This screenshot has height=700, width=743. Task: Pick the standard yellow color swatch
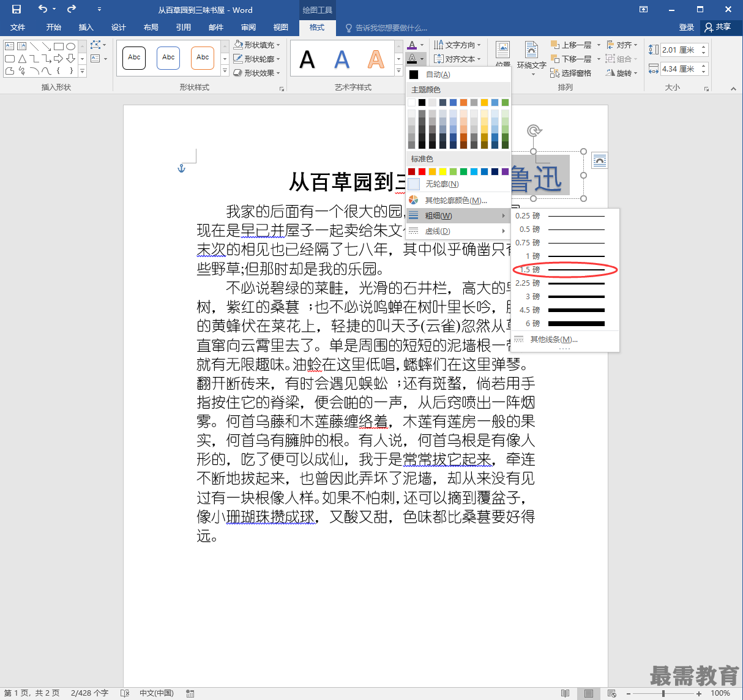coord(442,172)
